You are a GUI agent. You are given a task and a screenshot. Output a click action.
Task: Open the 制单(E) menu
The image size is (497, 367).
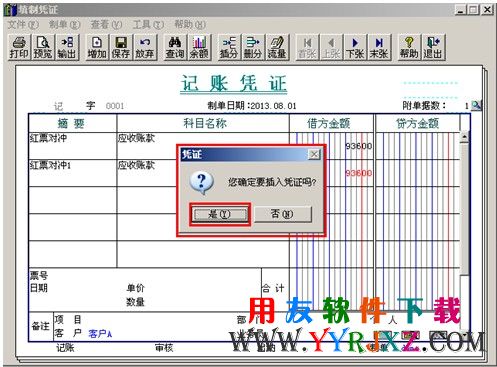point(65,24)
